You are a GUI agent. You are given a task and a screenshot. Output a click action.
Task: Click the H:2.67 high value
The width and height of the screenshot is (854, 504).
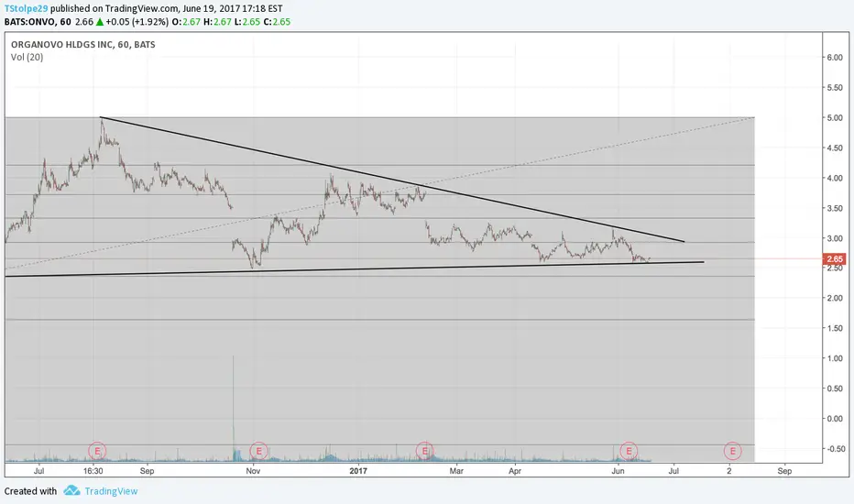217,22
